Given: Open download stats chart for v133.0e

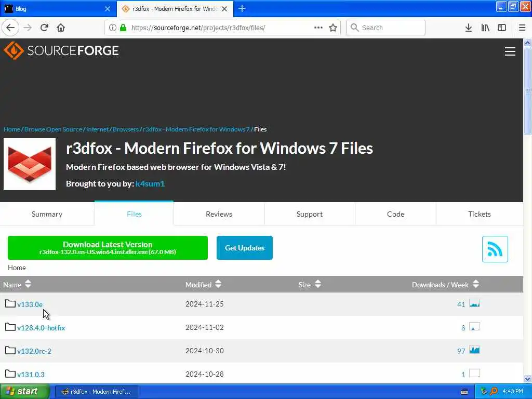Looking at the screenshot, I should tap(474, 303).
